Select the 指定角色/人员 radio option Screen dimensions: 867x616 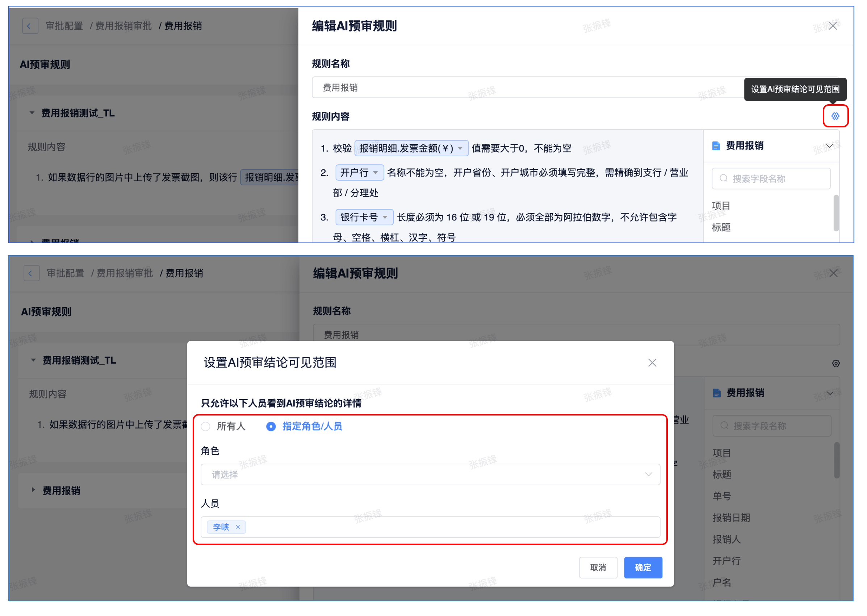point(271,426)
